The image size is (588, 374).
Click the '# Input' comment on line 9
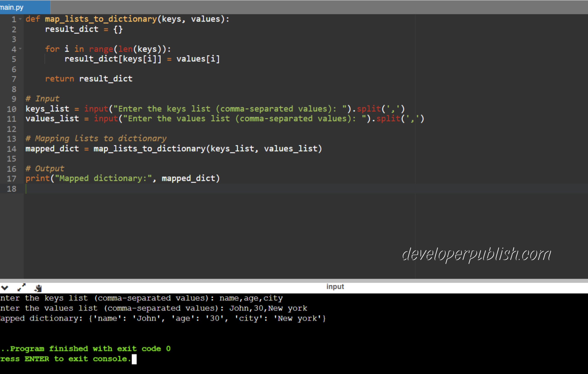tap(42, 99)
